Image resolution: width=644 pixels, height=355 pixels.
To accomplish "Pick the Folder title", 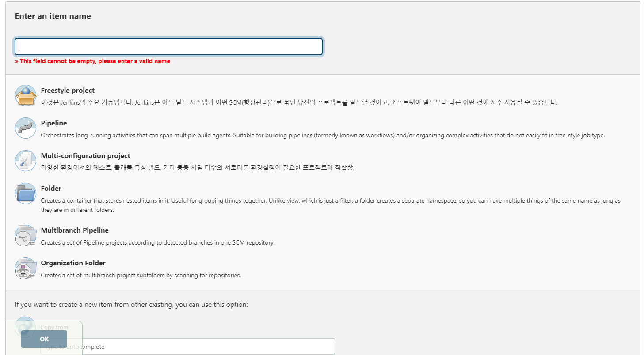I will [51, 189].
